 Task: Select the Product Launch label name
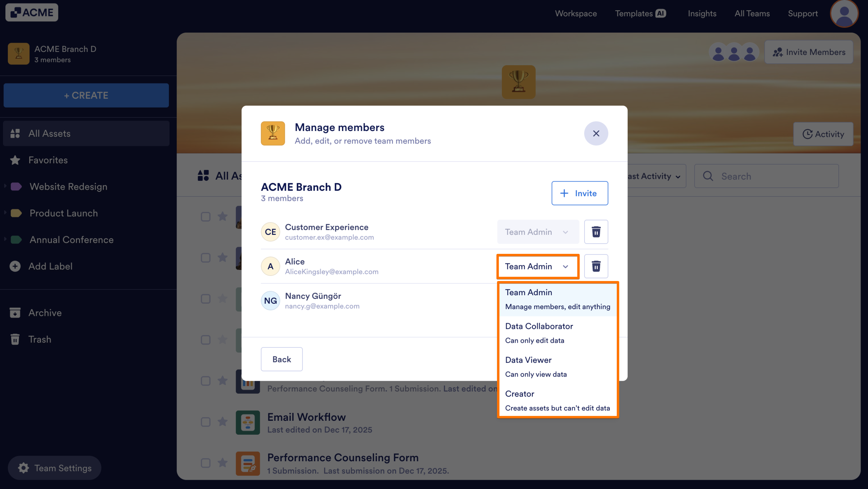64,213
